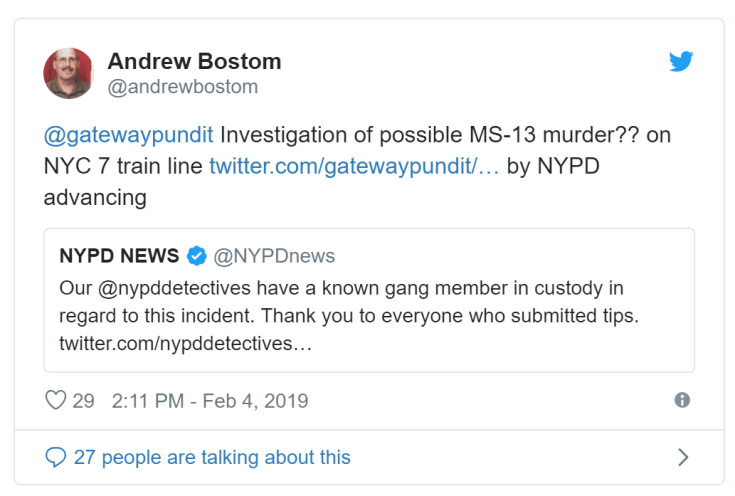Screen dimensions: 735x496
Task: Visit the @andrewbostom handle
Action: (182, 87)
